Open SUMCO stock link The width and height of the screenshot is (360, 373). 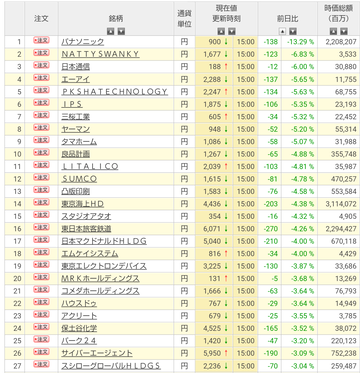pyautogui.click(x=79, y=179)
